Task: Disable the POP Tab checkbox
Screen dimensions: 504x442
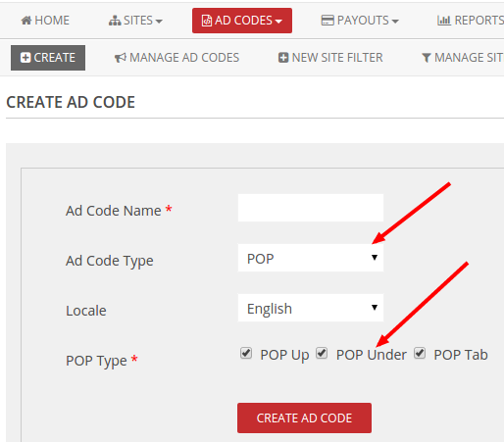Action: point(420,353)
